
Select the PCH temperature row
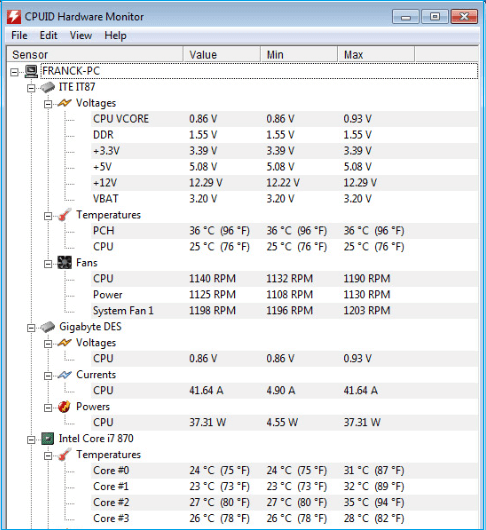click(284, 231)
